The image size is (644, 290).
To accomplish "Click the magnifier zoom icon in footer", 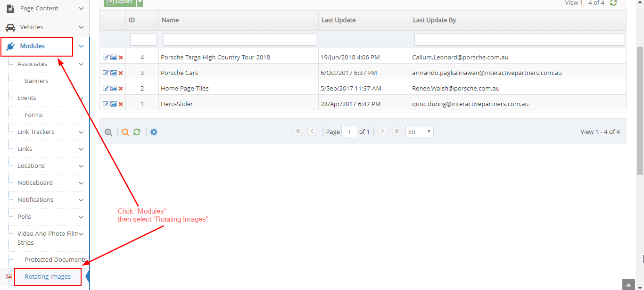I will [x=108, y=132].
